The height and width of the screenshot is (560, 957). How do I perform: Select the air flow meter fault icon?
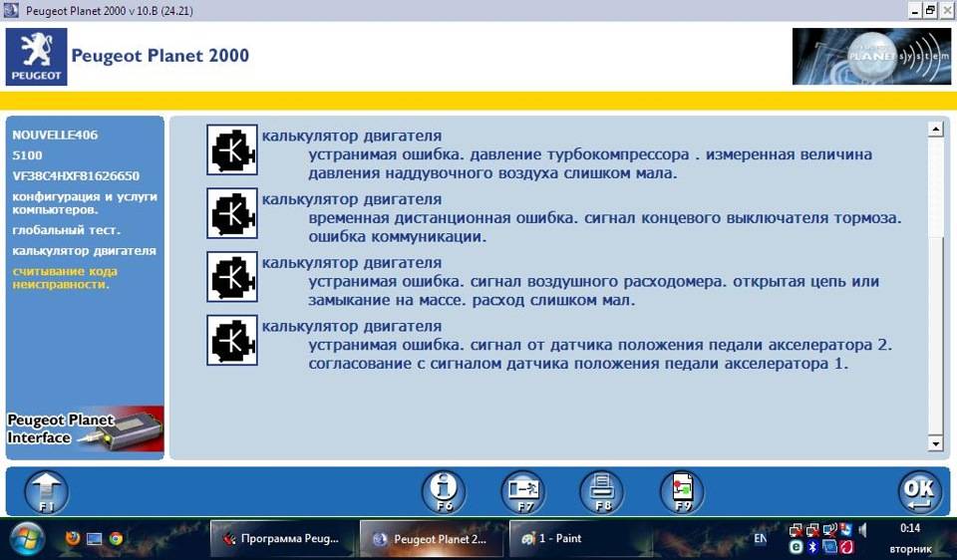pos(232,276)
